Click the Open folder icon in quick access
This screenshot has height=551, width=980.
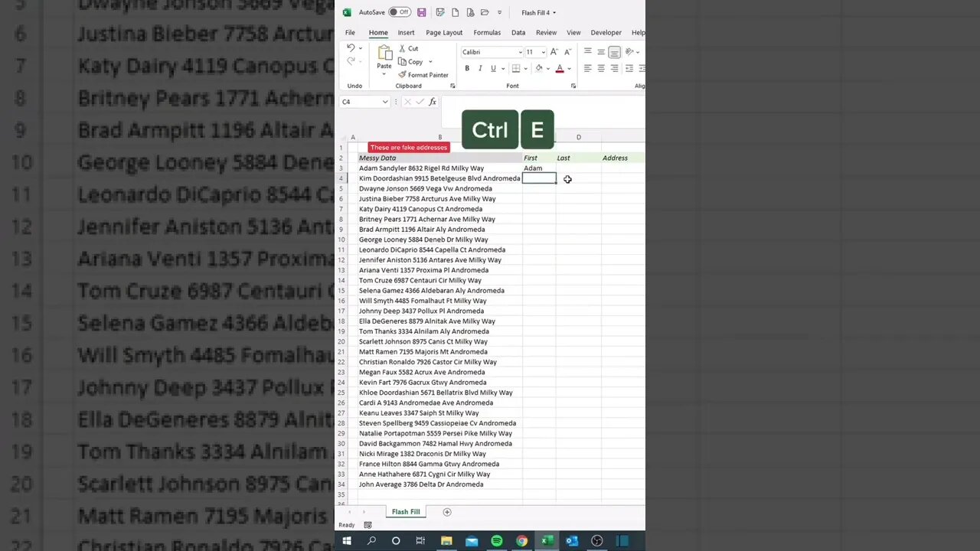click(485, 12)
